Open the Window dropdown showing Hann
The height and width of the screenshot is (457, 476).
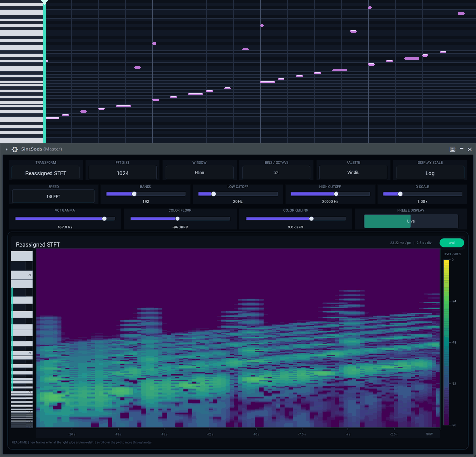199,172
